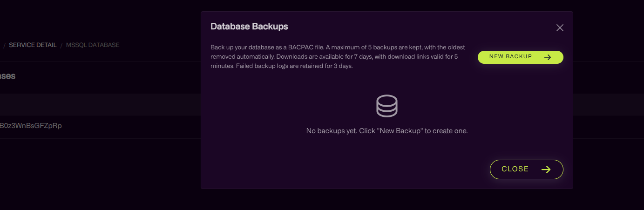644x210 pixels.
Task: Select the MSSQL Database breadcrumb
Action: [93, 45]
